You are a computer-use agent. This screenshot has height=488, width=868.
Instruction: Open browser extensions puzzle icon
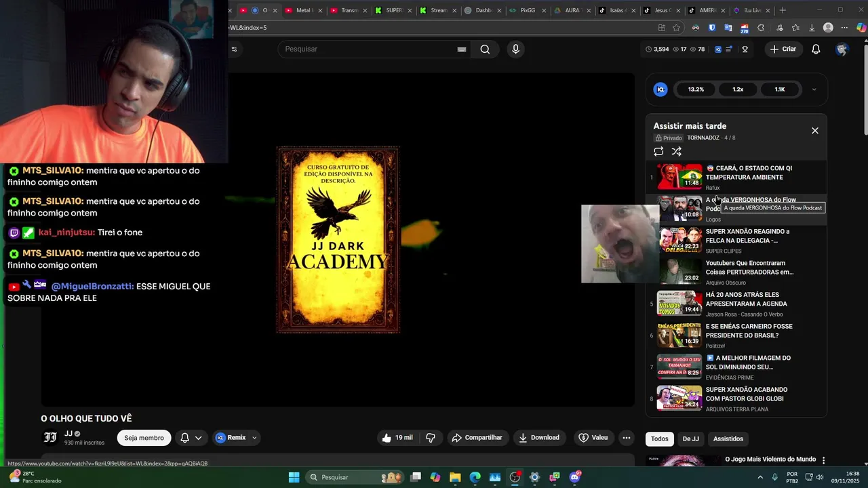click(x=761, y=28)
